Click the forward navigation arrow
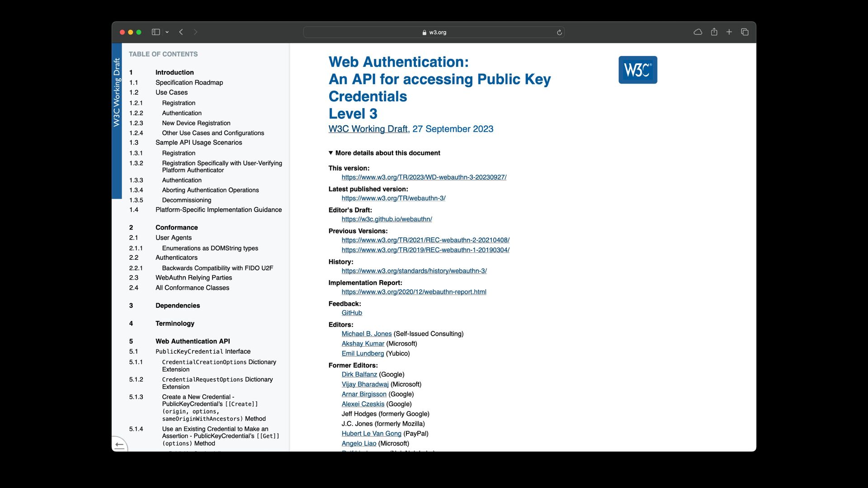This screenshot has width=868, height=488. click(195, 32)
